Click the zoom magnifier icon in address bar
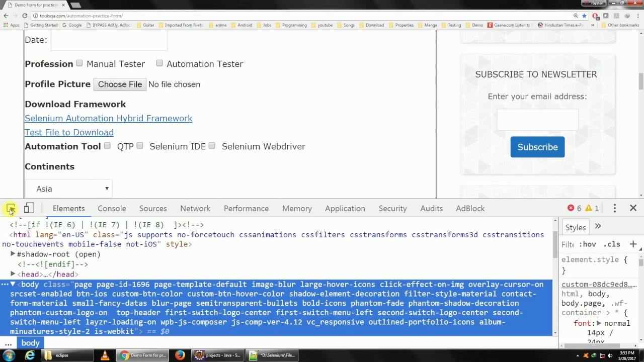The height and width of the screenshot is (362, 644). (576, 16)
